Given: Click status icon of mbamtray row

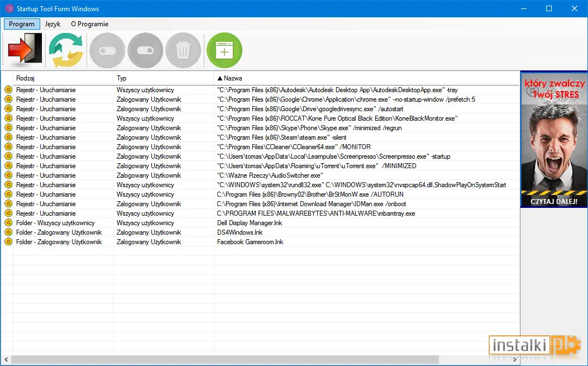Looking at the screenshot, I should [8, 213].
